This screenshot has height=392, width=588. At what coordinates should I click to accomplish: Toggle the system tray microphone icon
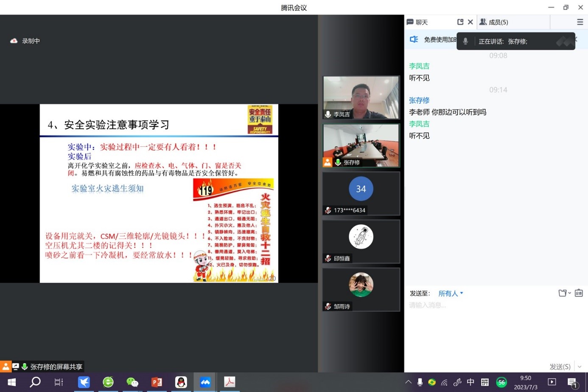(x=420, y=382)
